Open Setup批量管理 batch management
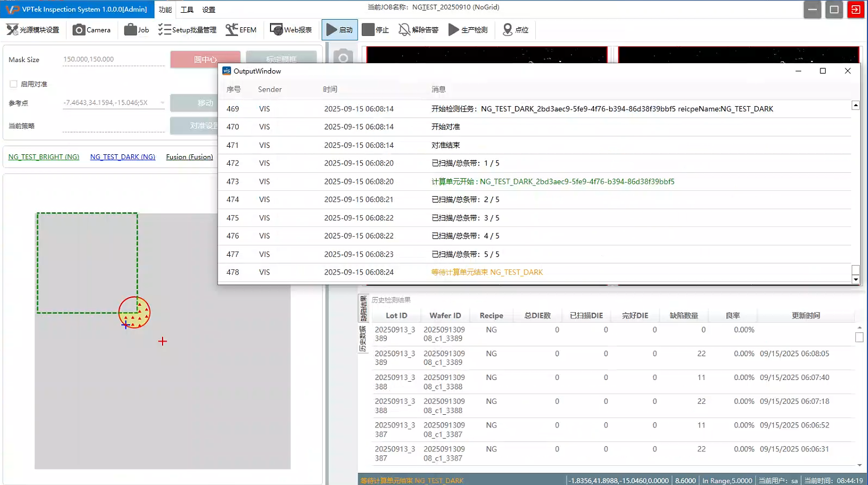The height and width of the screenshot is (485, 868). click(x=187, y=30)
